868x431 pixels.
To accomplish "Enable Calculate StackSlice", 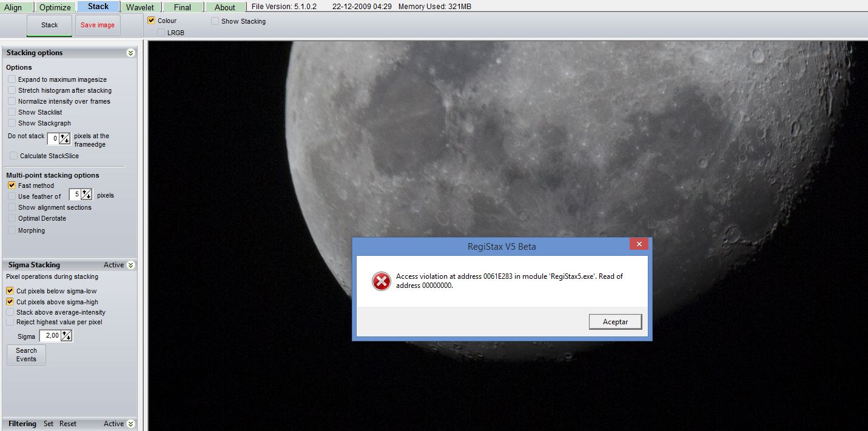I will point(14,156).
